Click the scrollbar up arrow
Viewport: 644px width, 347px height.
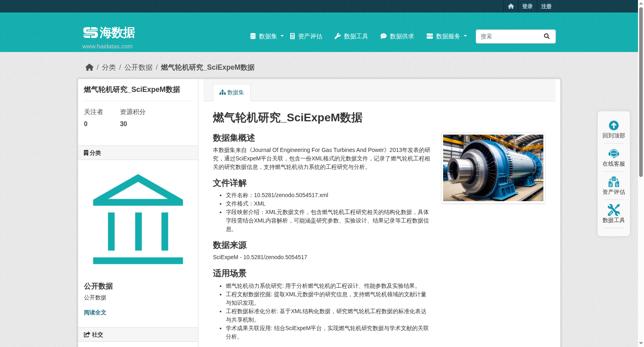641,3
